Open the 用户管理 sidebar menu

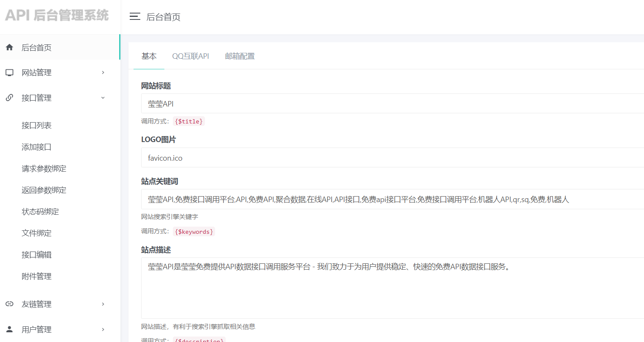[60, 329]
